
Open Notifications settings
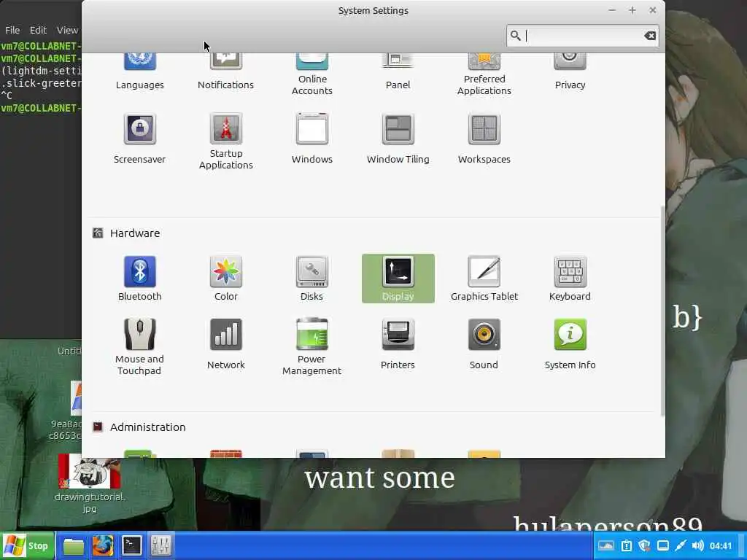[x=226, y=71]
